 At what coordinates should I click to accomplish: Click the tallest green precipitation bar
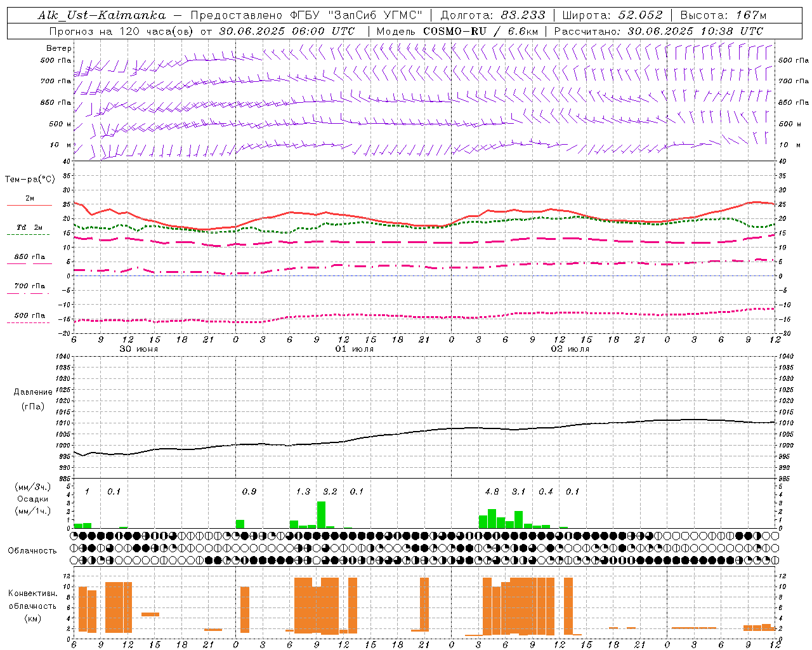tap(321, 515)
